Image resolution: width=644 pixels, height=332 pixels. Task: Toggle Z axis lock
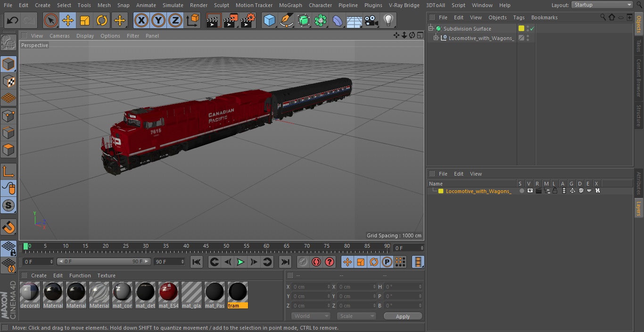175,20
